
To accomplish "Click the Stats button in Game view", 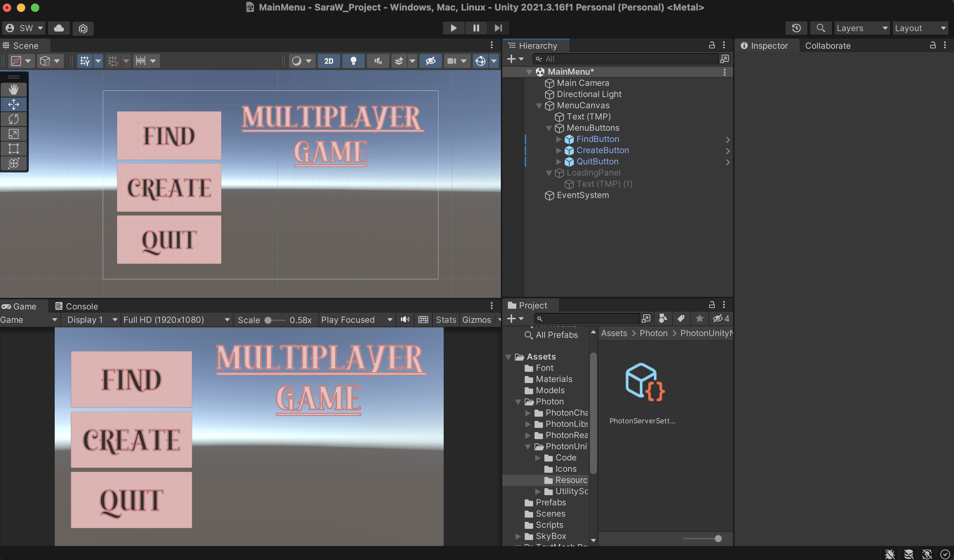I will [445, 320].
